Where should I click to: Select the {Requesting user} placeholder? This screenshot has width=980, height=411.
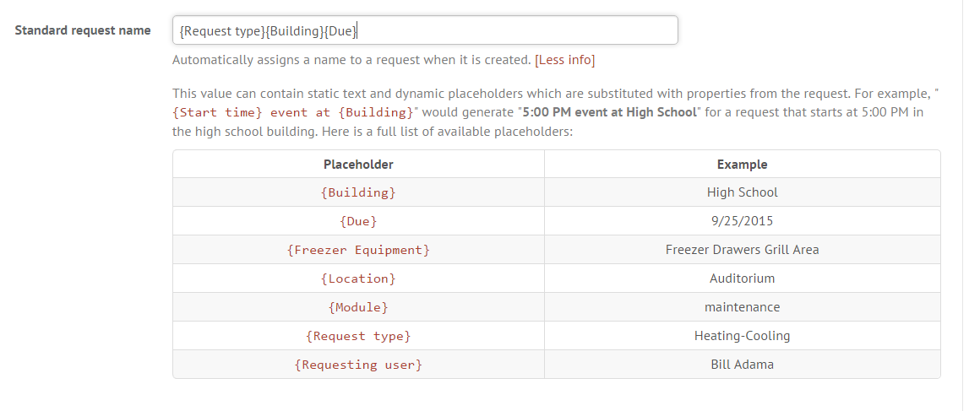pyautogui.click(x=358, y=365)
